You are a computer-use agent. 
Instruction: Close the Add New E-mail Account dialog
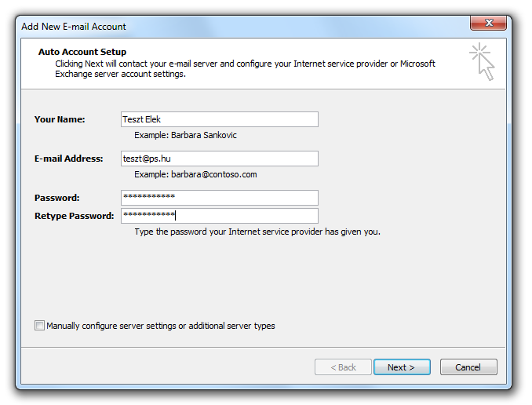(489, 23)
